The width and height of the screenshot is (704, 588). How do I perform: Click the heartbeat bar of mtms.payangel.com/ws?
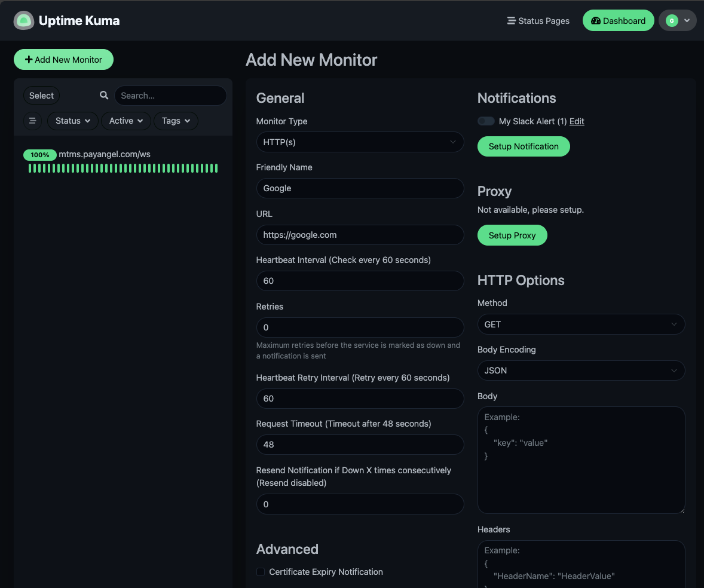(x=123, y=169)
